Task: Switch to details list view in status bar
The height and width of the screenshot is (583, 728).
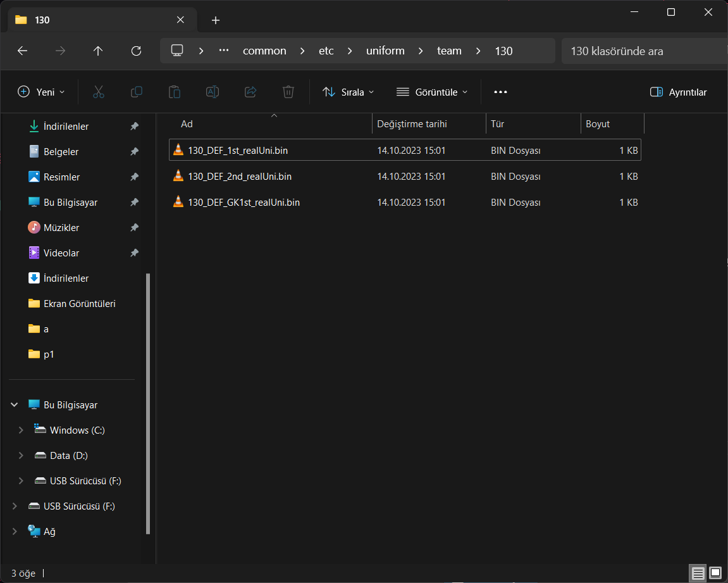Action: [x=698, y=574]
